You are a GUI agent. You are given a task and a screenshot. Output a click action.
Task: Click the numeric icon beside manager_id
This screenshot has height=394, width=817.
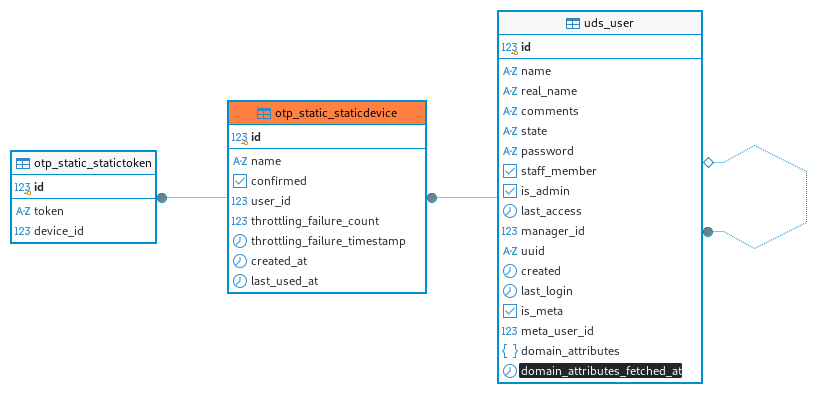click(510, 231)
